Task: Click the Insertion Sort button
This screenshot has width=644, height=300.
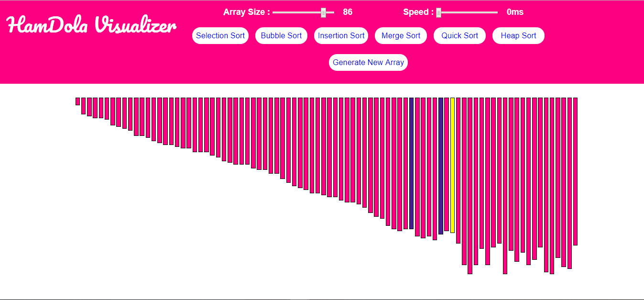Action: (x=341, y=36)
